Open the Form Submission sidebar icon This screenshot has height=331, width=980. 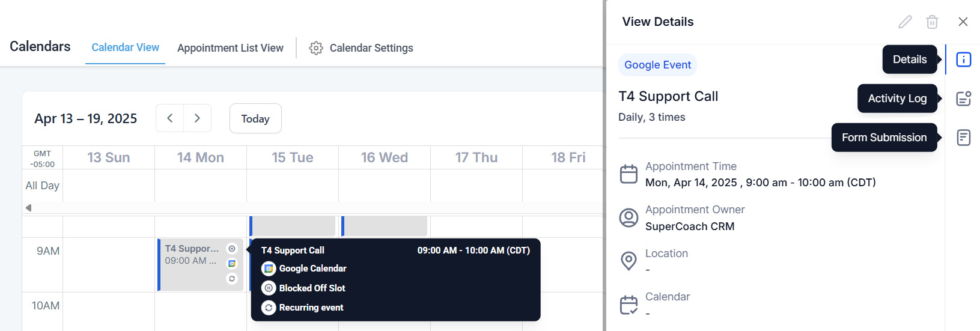tap(963, 138)
